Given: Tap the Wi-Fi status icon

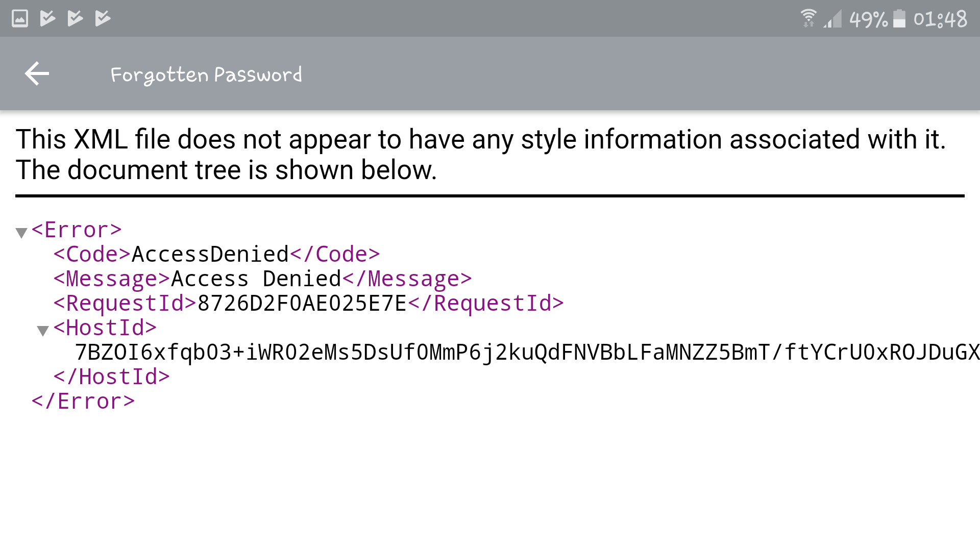Looking at the screenshot, I should coord(808,18).
